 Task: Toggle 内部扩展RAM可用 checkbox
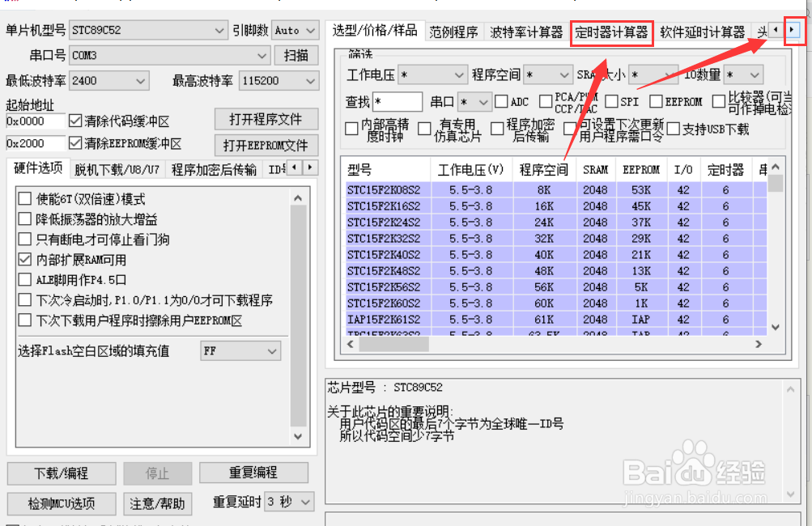pyautogui.click(x=24, y=260)
